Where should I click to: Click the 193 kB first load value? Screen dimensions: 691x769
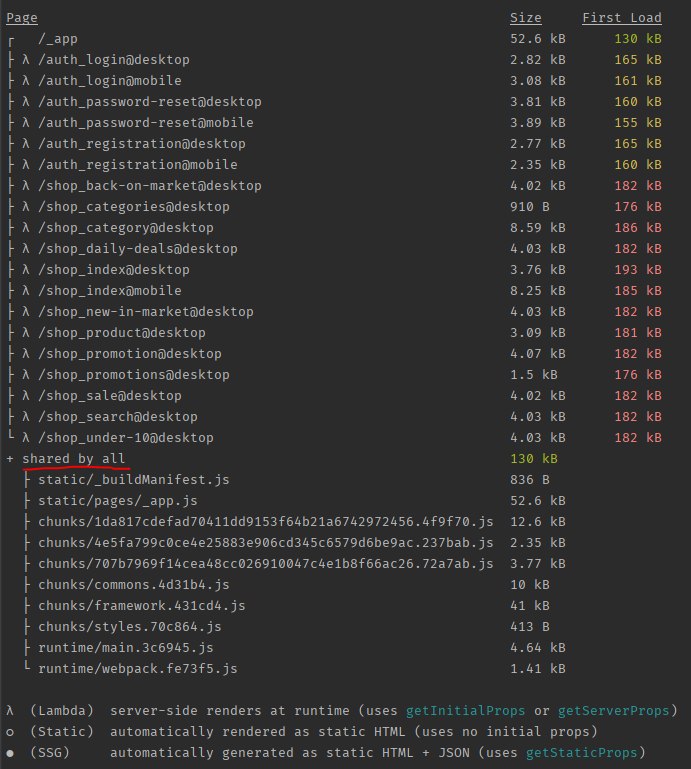pos(638,270)
